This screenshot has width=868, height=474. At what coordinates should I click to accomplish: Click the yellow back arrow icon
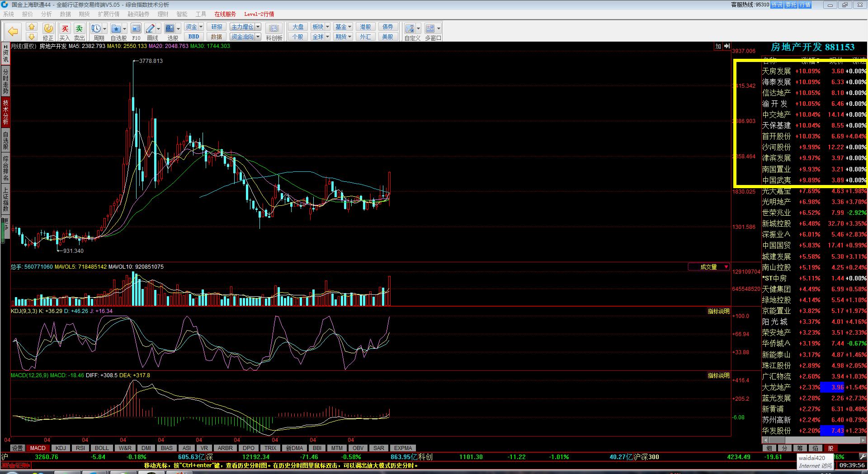tap(13, 31)
